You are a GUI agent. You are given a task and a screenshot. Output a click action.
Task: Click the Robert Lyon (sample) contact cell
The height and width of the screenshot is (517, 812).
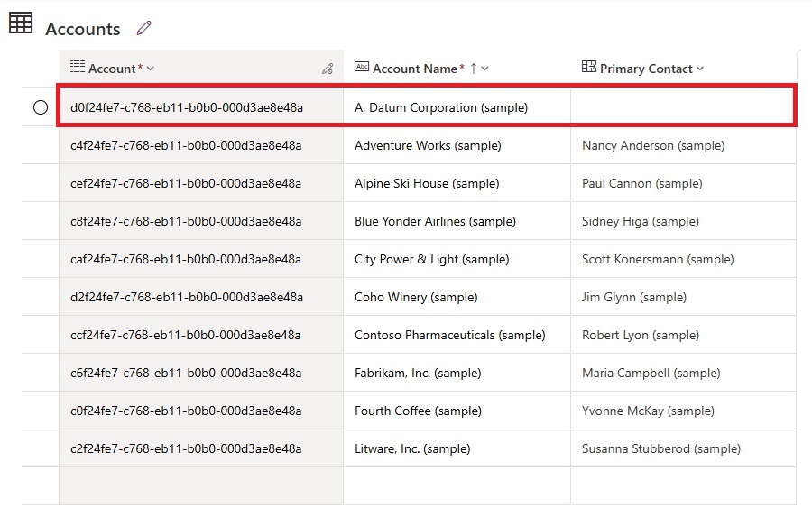(x=683, y=334)
